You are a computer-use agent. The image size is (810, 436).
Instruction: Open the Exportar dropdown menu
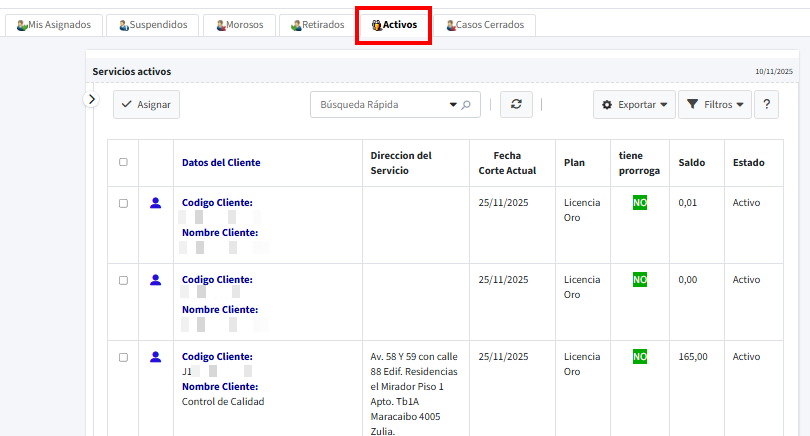pyautogui.click(x=634, y=104)
